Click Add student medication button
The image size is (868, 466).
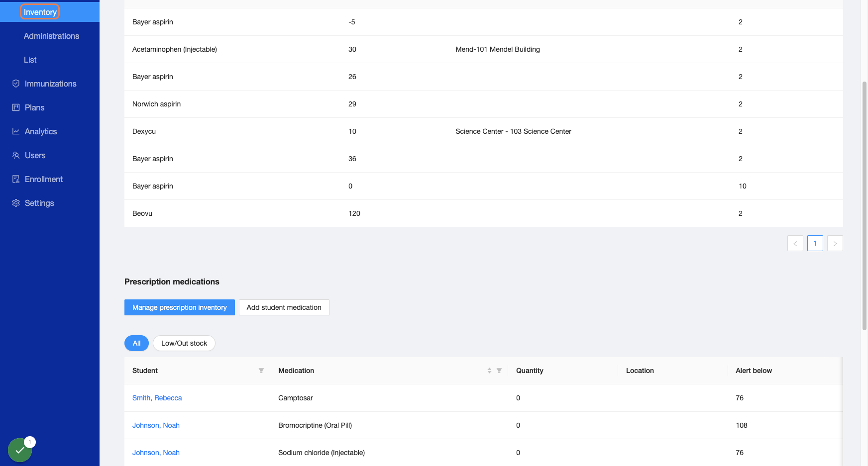284,307
